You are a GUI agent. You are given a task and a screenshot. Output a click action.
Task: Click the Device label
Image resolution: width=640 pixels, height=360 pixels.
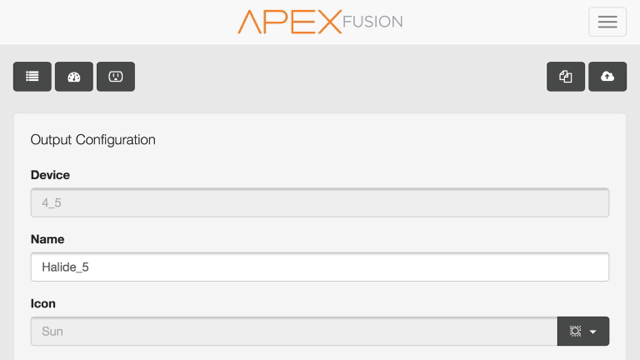pos(50,175)
